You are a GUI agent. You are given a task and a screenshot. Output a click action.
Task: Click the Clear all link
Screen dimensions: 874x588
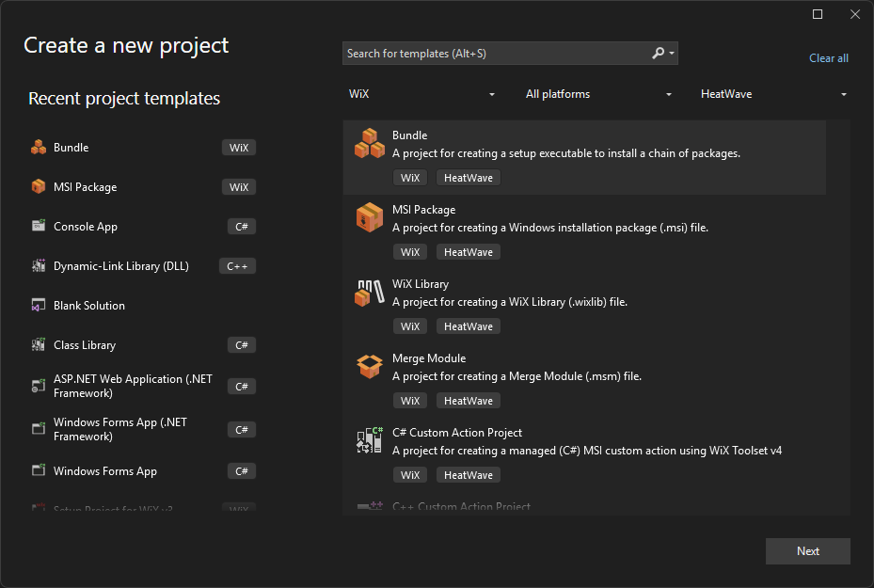tap(828, 58)
